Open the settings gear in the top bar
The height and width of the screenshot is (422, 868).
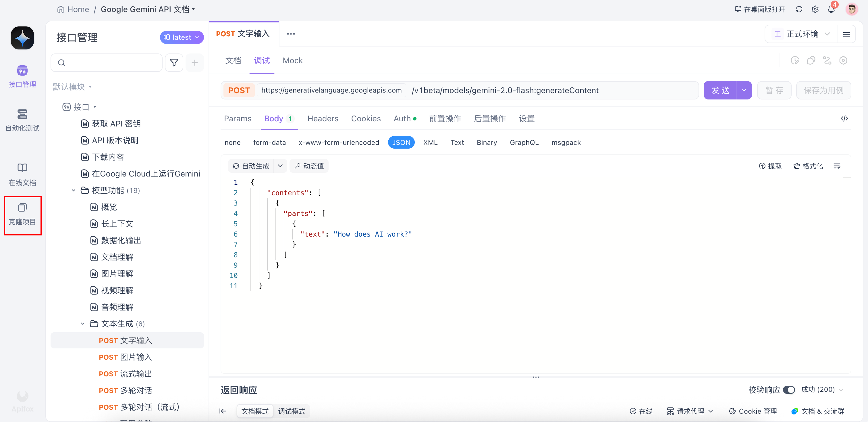click(815, 9)
